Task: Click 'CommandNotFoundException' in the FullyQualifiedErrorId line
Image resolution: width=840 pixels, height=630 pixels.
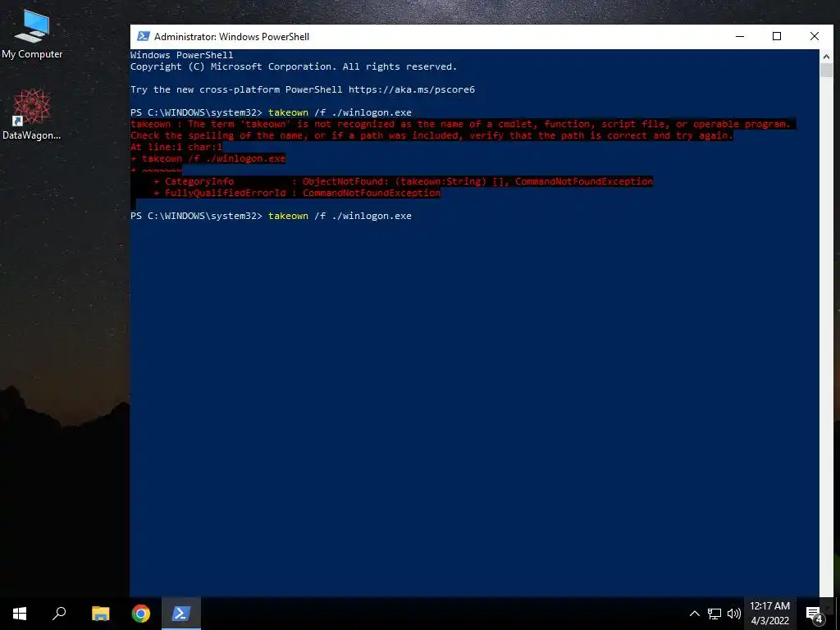Action: click(372, 193)
